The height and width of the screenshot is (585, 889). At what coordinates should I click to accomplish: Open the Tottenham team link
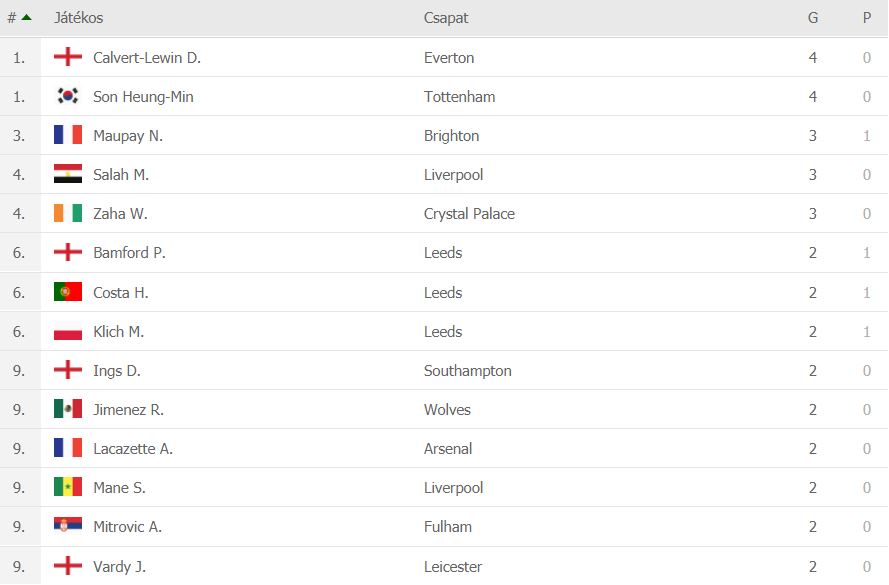click(459, 97)
